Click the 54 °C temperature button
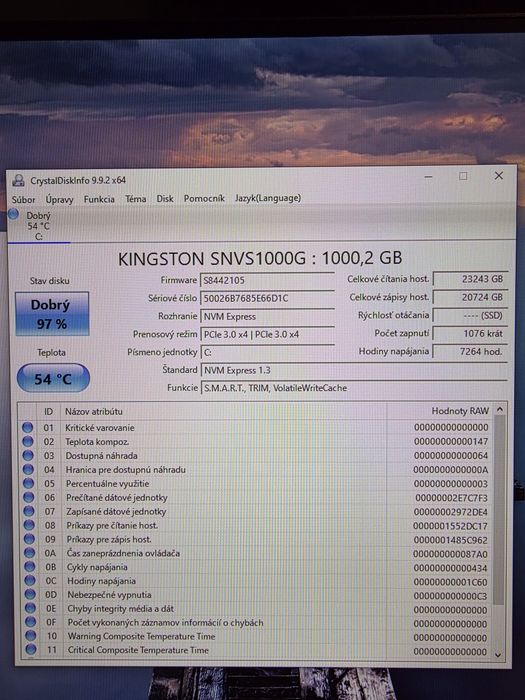The height and width of the screenshot is (700, 525). coord(53,379)
